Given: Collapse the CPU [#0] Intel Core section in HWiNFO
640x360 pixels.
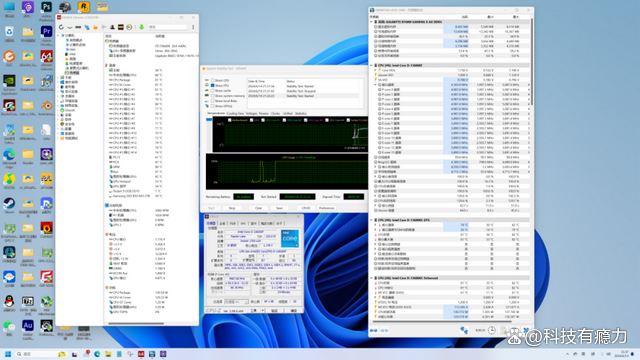Looking at the screenshot, I should click(371, 65).
